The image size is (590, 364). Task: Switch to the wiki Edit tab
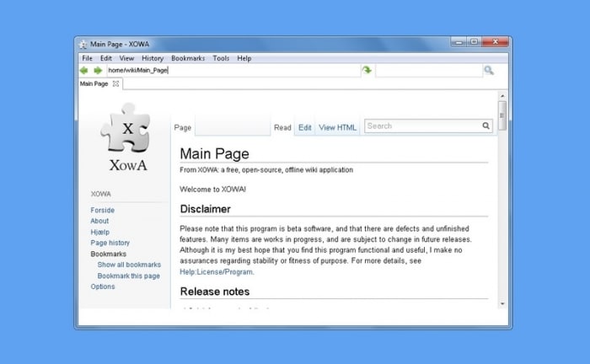[305, 127]
